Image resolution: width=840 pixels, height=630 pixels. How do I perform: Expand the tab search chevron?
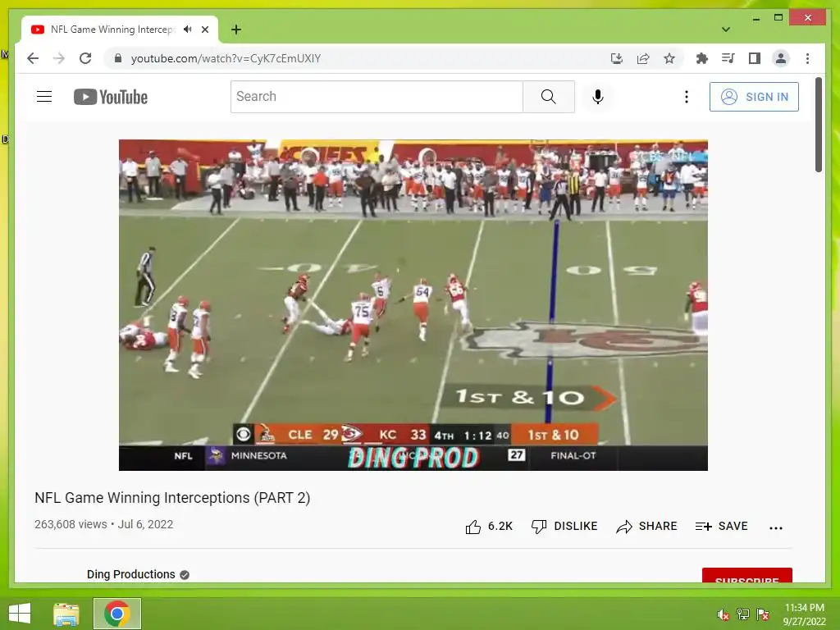pos(726,30)
